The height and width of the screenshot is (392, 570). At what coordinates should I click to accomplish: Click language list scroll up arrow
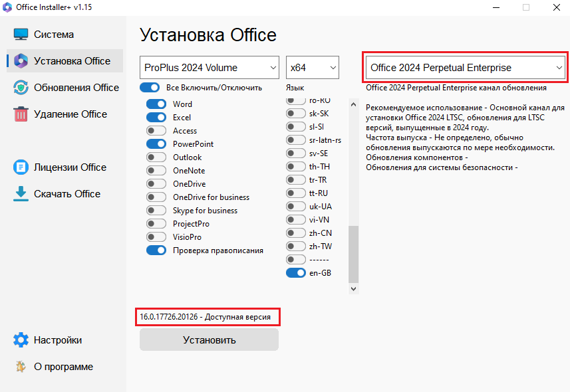(353, 104)
